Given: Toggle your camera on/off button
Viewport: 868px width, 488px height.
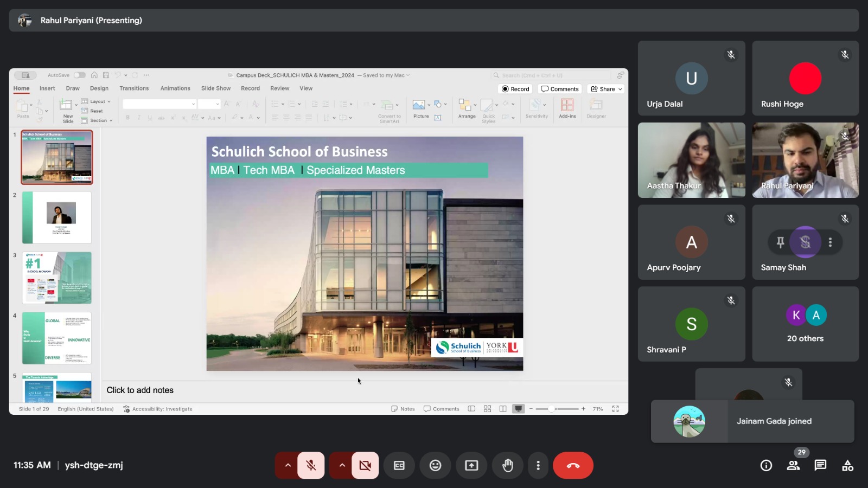Looking at the screenshot, I should point(365,465).
